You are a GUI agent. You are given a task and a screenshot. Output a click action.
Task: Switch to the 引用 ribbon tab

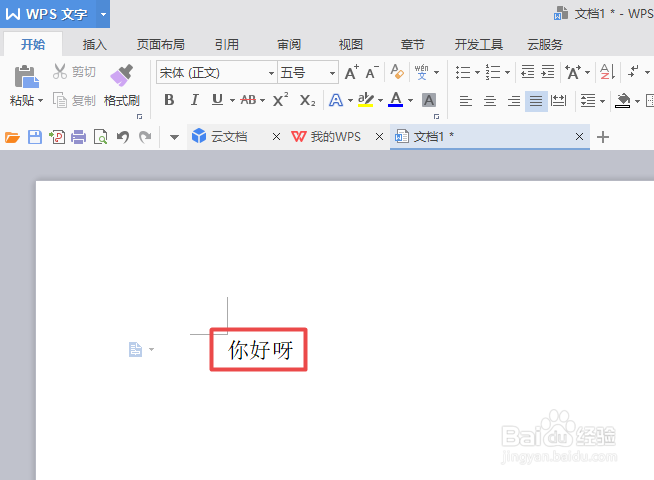point(227,44)
